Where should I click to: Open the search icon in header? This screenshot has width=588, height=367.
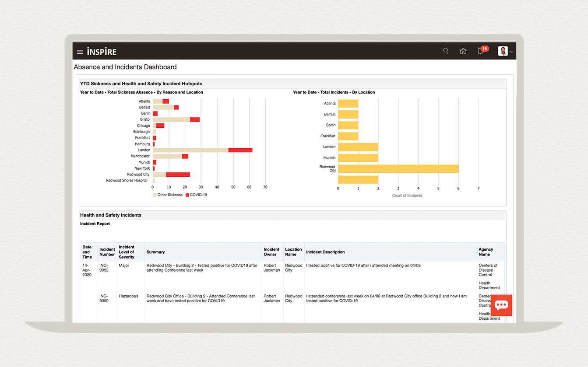tap(446, 51)
